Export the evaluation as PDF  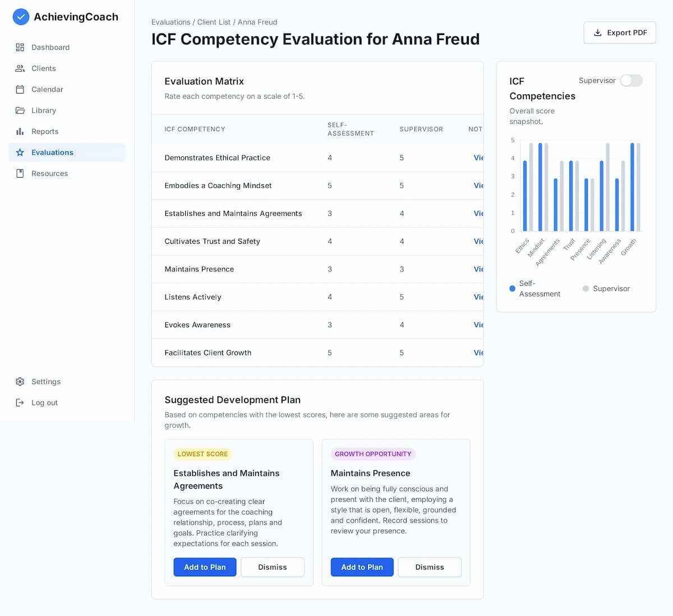pos(619,33)
